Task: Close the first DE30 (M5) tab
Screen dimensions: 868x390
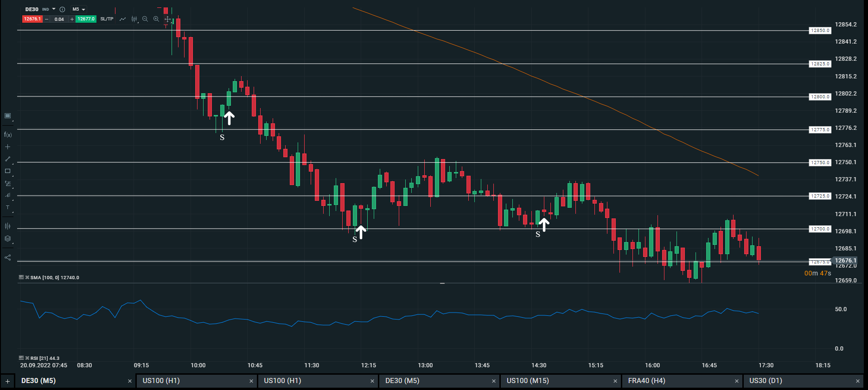Action: [130, 381]
